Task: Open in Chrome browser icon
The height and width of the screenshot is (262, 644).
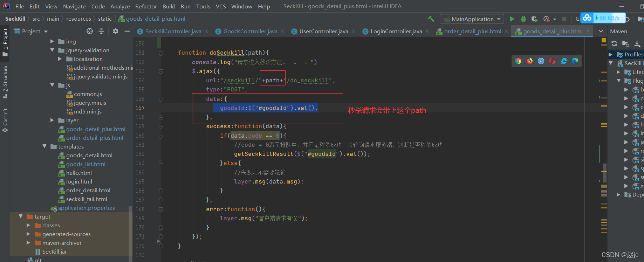Action: coord(518,61)
